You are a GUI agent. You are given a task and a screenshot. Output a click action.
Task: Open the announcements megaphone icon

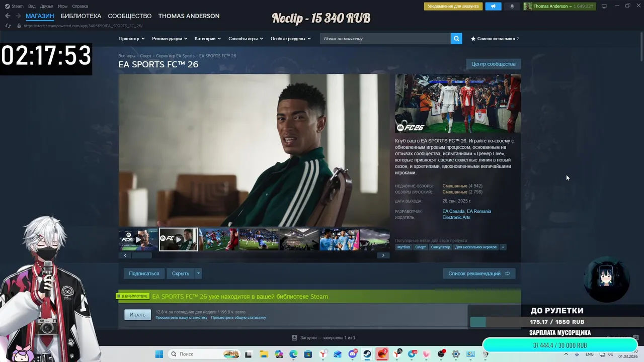coord(493,7)
